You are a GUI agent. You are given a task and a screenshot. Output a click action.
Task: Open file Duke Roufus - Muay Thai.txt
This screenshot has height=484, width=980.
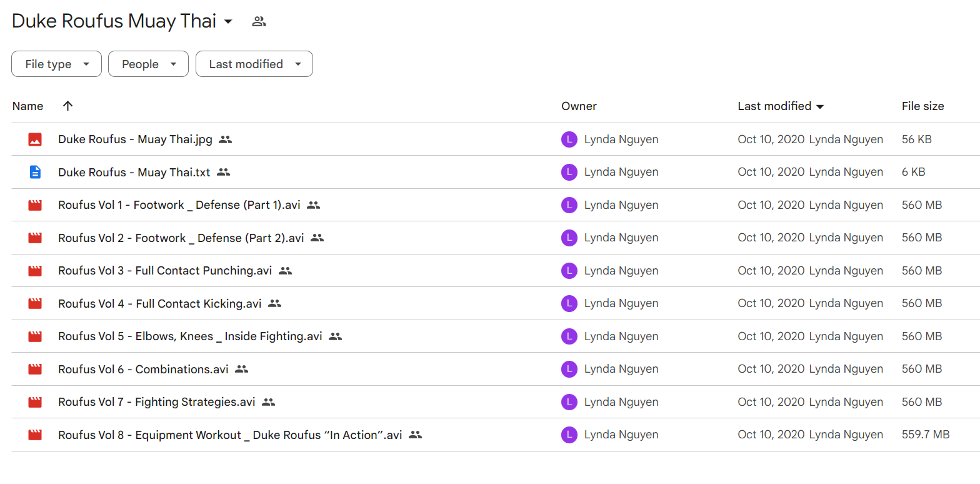[134, 172]
